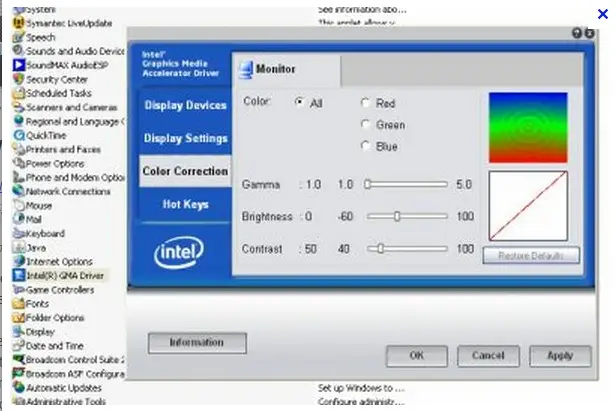Open Scheduled Tasks icon
Screen dimensions: 616x411
click(x=18, y=93)
